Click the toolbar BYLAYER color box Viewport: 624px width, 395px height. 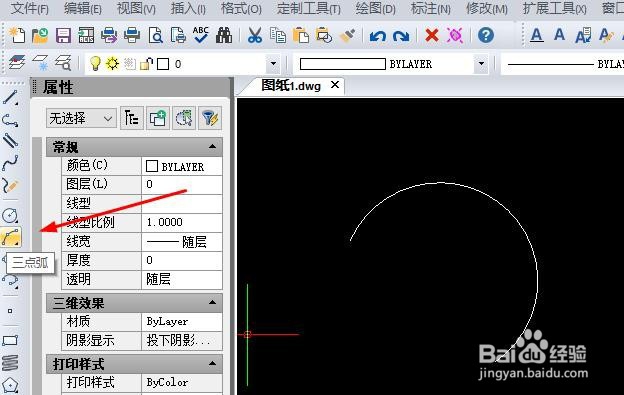343,64
